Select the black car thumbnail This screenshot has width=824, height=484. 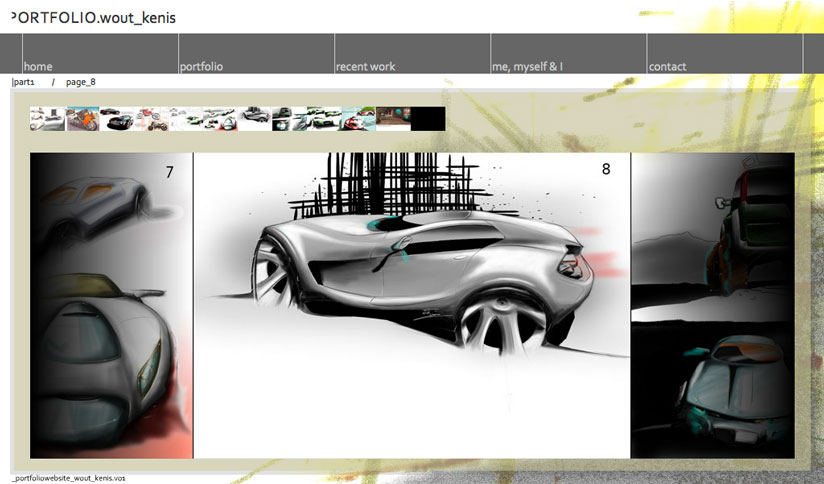pos(117,119)
